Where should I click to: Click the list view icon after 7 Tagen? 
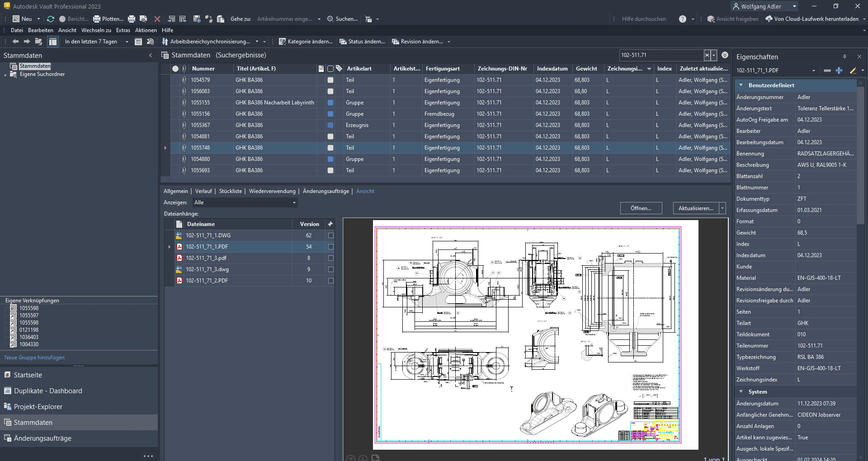(138, 42)
